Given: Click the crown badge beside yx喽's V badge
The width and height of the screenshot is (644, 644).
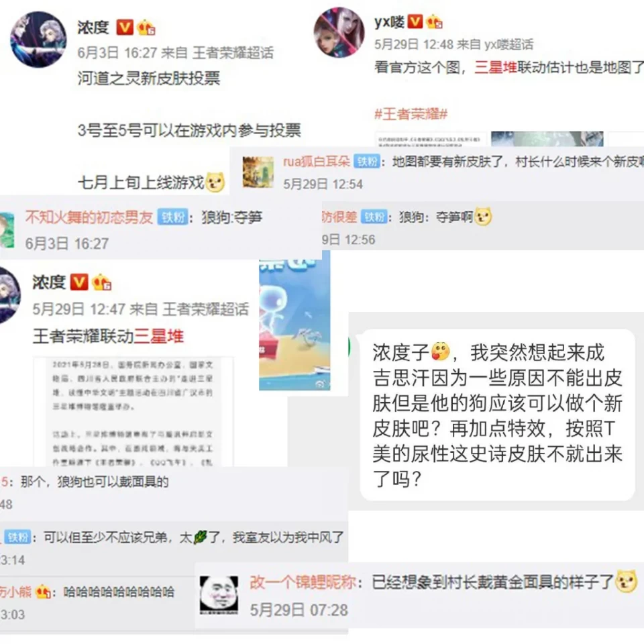Looking at the screenshot, I should point(434,21).
